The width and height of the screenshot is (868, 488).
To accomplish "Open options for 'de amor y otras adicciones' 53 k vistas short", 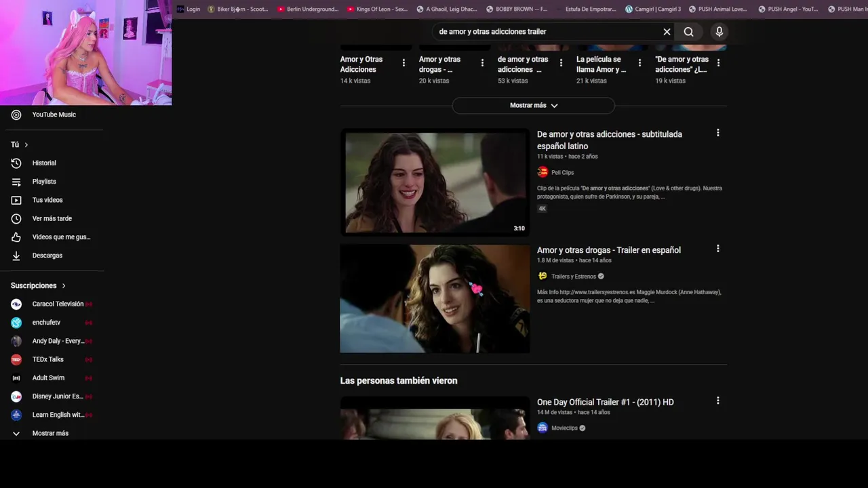I will point(561,63).
